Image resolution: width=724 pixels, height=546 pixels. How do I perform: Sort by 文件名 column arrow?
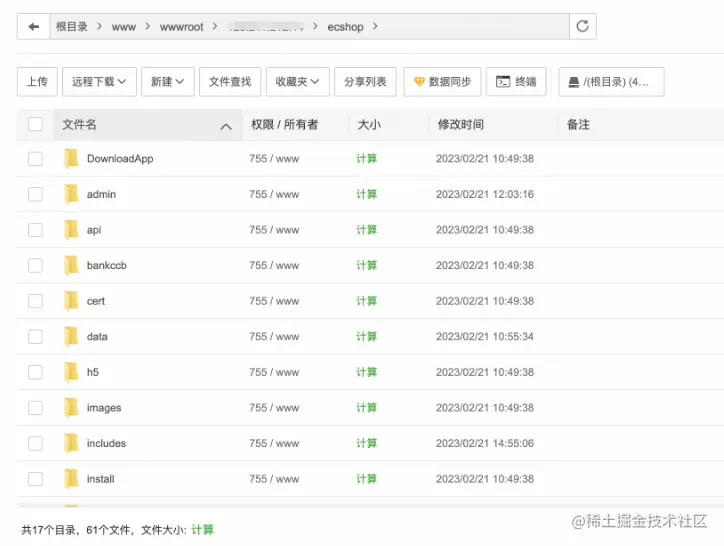click(x=225, y=126)
